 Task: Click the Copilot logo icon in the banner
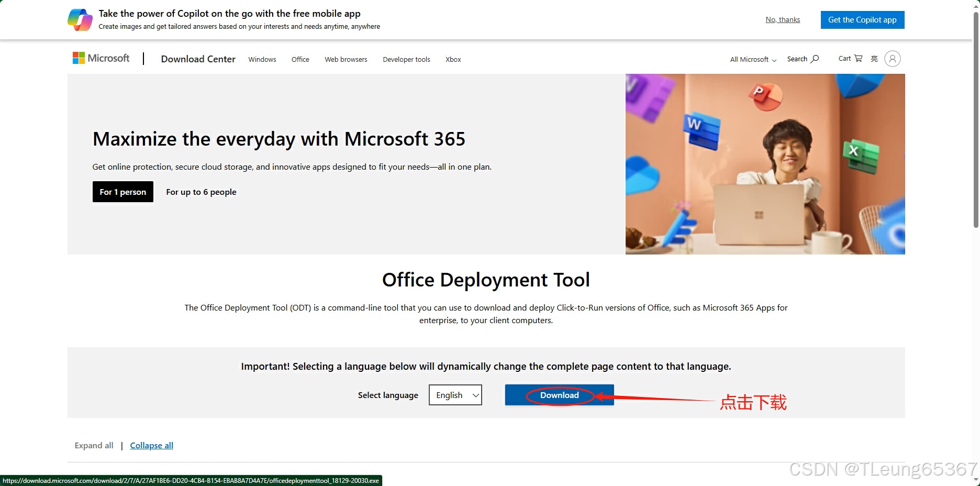[80, 20]
